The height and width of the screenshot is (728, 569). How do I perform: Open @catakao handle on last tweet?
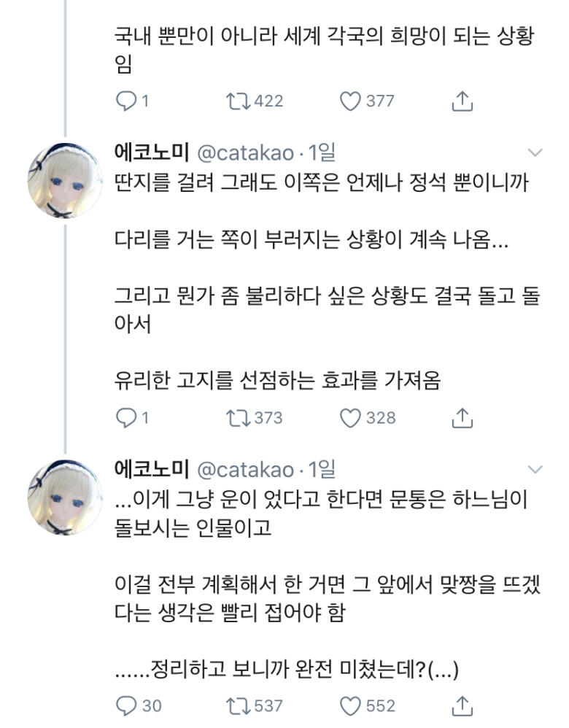tap(246, 470)
